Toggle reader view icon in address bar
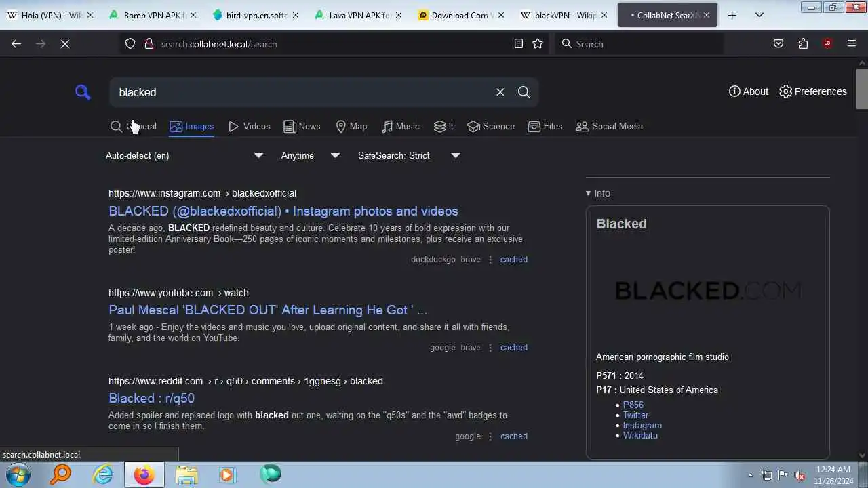This screenshot has height=488, width=868. click(x=519, y=43)
